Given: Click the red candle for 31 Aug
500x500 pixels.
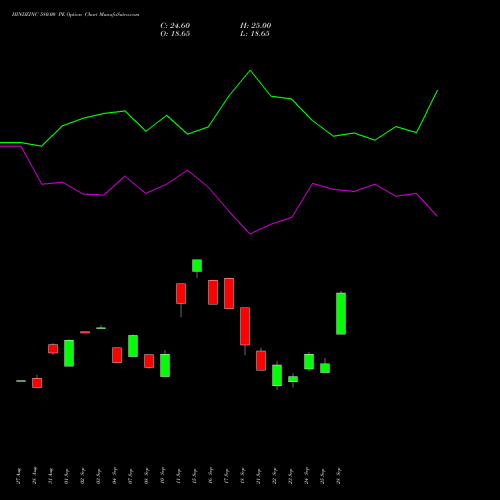Looking at the screenshot, I should click(53, 349).
